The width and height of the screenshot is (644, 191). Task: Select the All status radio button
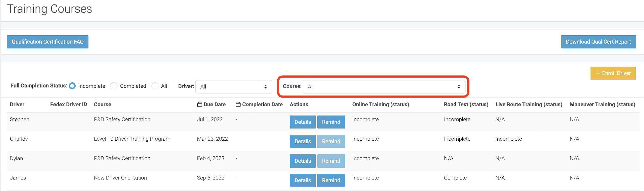pos(155,86)
